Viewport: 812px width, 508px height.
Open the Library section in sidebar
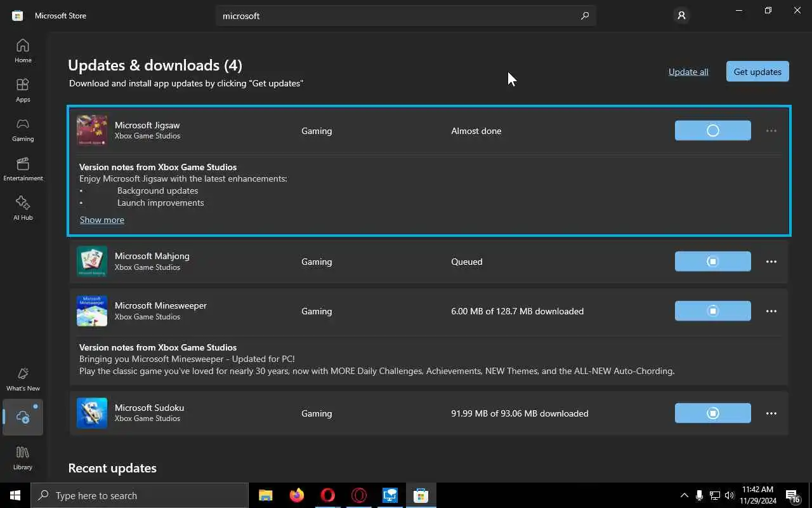[23, 457]
